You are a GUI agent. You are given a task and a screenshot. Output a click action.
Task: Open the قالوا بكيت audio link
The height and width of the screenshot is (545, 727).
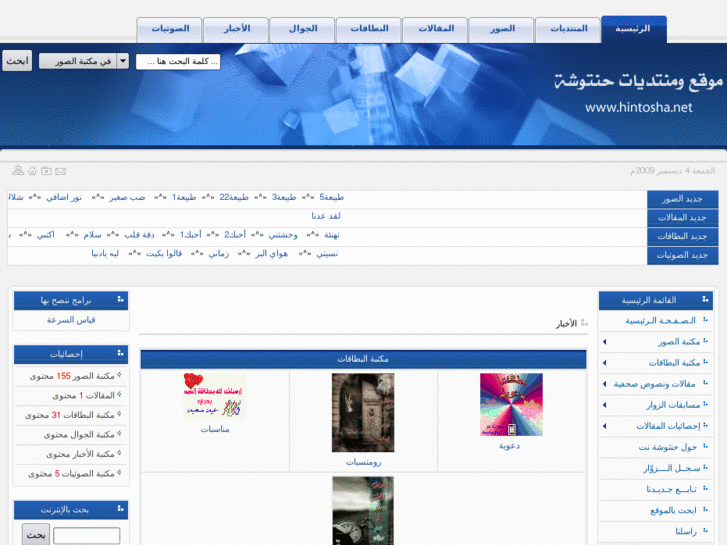[164, 253]
